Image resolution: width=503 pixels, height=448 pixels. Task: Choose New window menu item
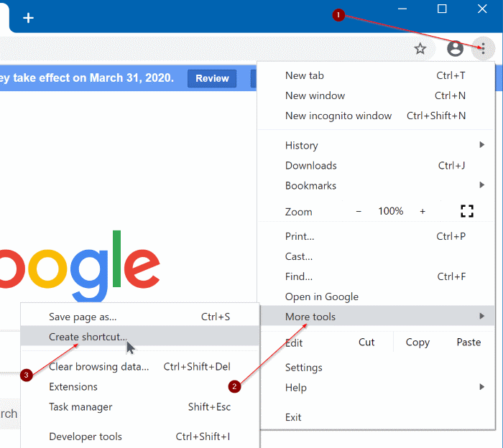click(376, 95)
